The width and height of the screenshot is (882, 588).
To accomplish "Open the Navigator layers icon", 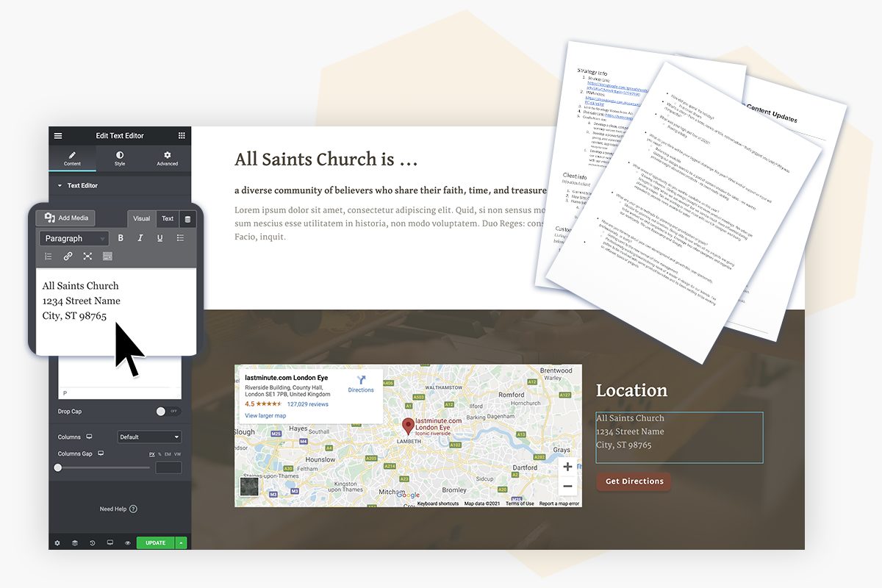I will [75, 543].
